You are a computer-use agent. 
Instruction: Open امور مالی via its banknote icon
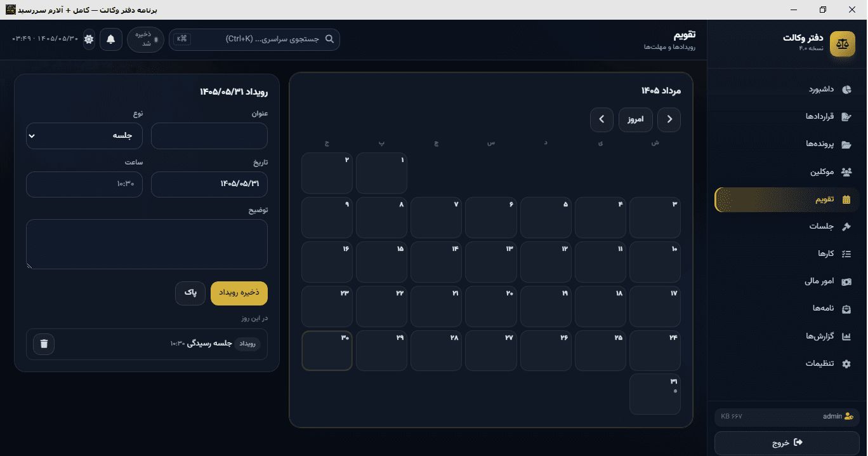point(846,281)
